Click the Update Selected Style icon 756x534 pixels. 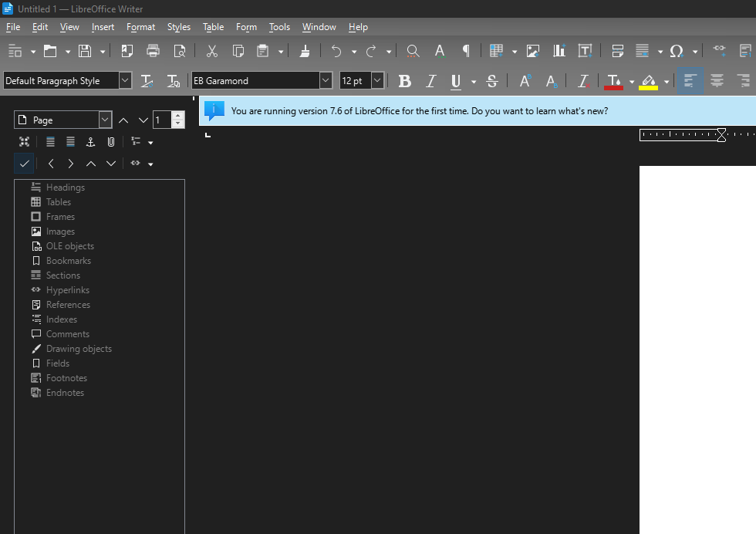tap(147, 81)
